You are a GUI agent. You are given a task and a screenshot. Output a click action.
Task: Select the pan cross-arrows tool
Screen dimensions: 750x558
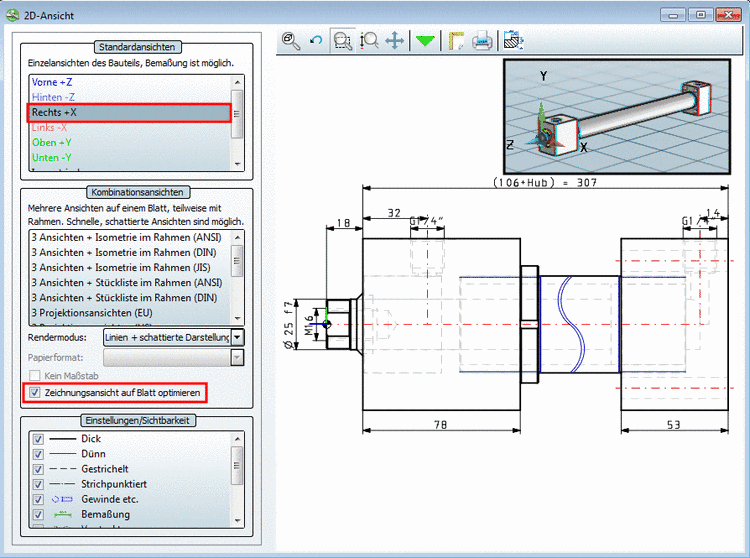click(x=395, y=41)
